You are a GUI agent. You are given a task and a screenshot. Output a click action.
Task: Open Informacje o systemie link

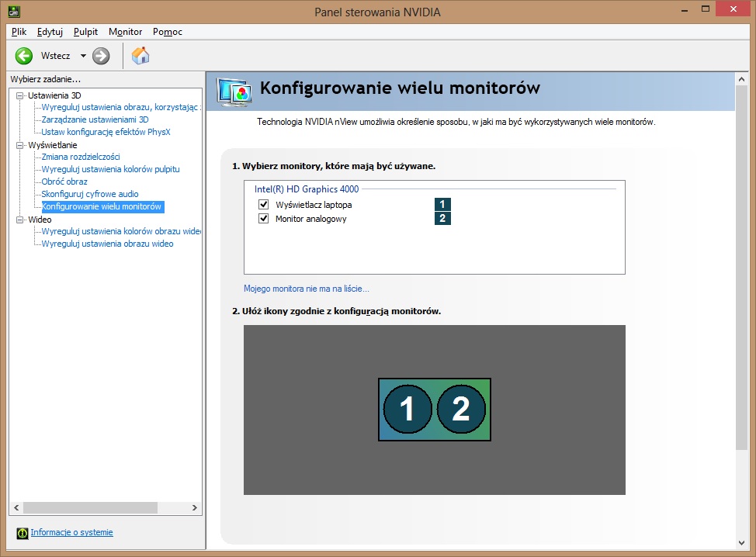coord(72,532)
